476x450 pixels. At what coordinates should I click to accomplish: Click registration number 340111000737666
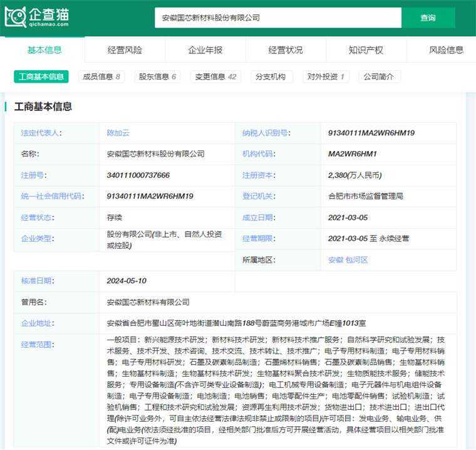coord(138,175)
